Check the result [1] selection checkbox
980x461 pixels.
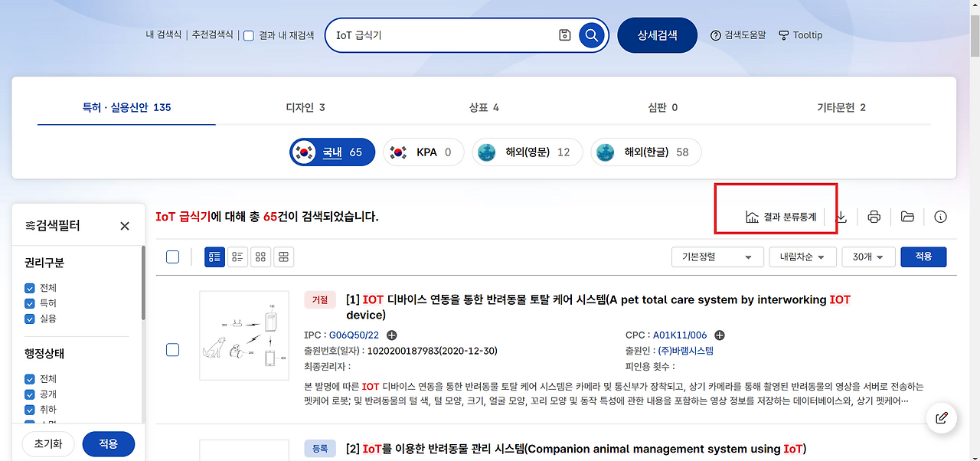tap(173, 350)
